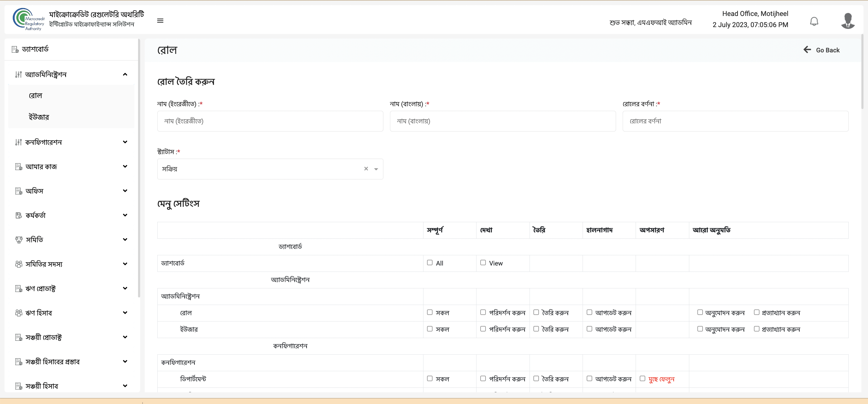Expand the সমিতির সদস্য sidebar chevron
Screen dimensions: 868x404
coord(125,264)
